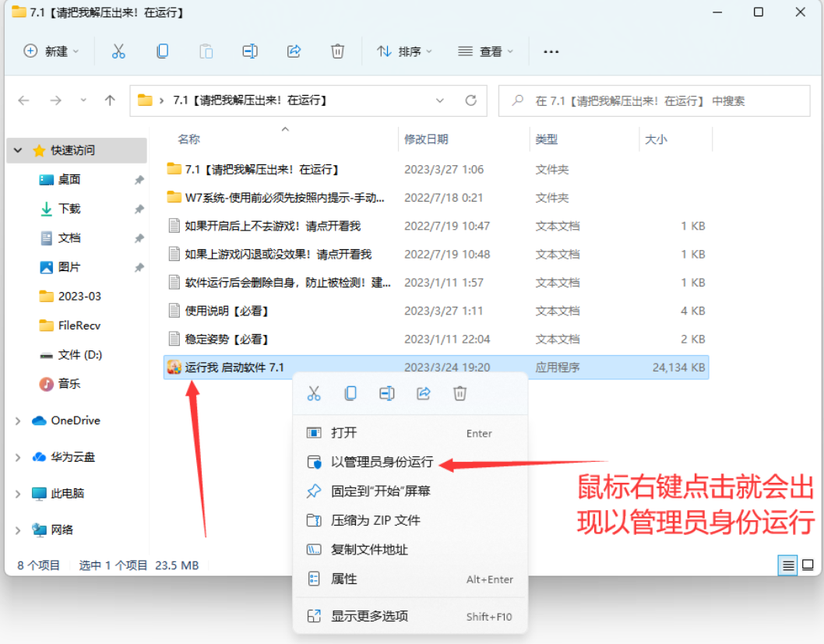Open the 排序 (Sort) dropdown
Viewport: 824px width, 644px height.
pos(405,51)
